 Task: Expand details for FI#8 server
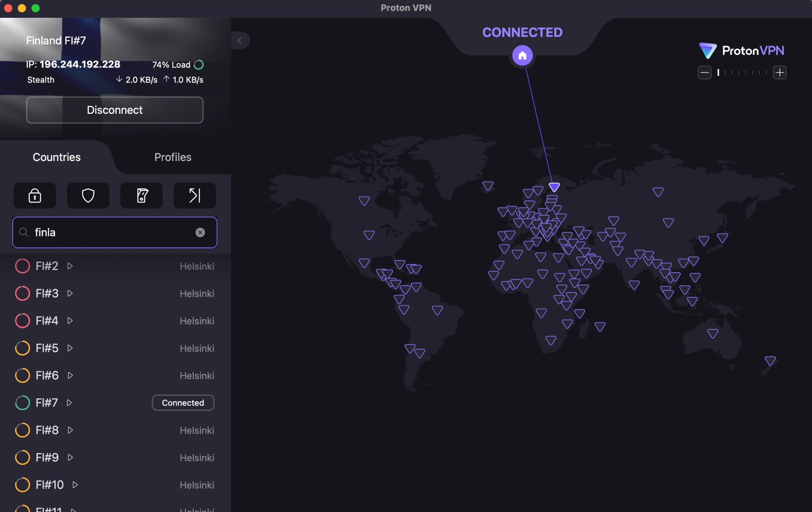(70, 430)
